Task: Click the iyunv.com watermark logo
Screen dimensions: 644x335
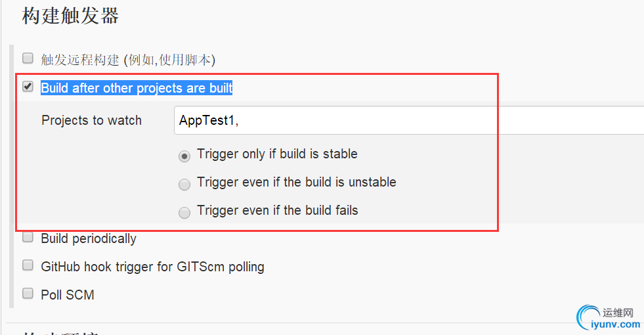Action: 608,319
